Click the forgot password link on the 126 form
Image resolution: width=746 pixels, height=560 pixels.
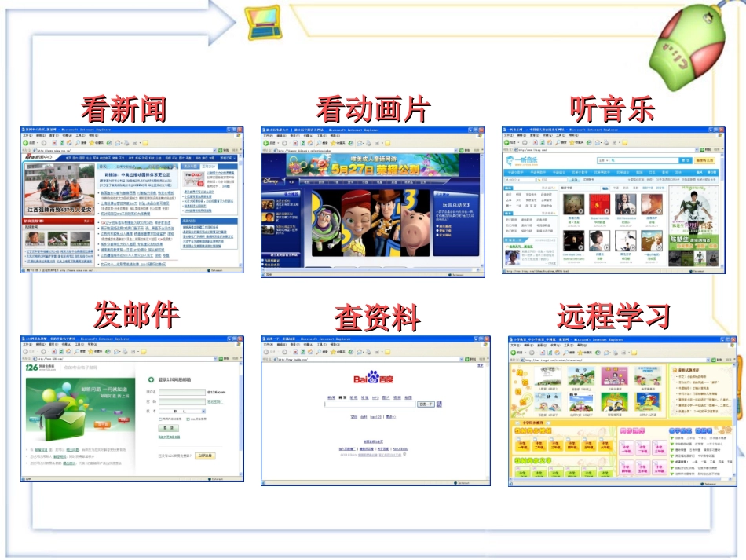(217, 401)
